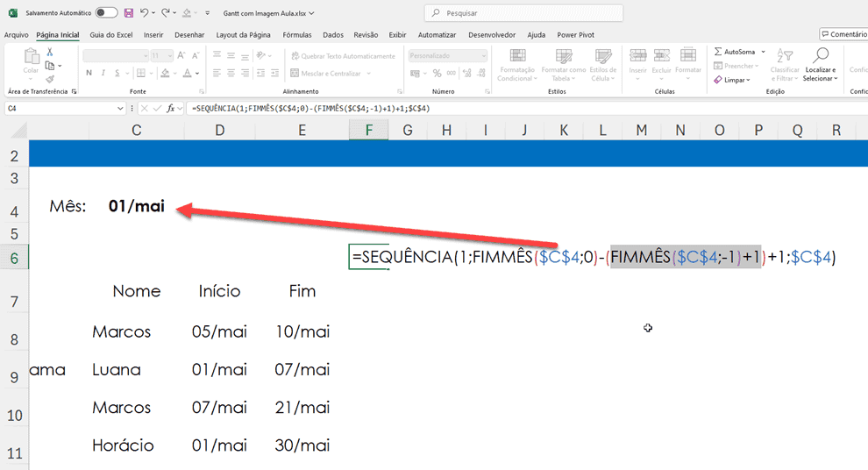Click the Decrease Font Size icon

tap(196, 55)
